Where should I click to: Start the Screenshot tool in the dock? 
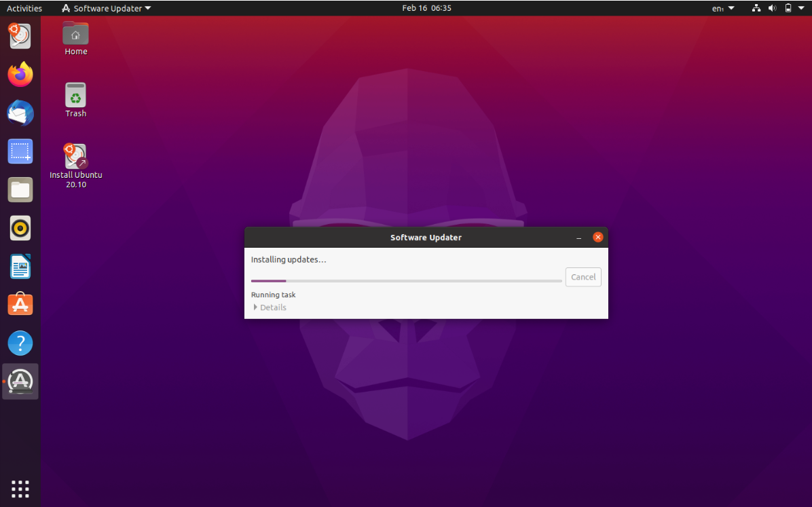[x=20, y=151]
